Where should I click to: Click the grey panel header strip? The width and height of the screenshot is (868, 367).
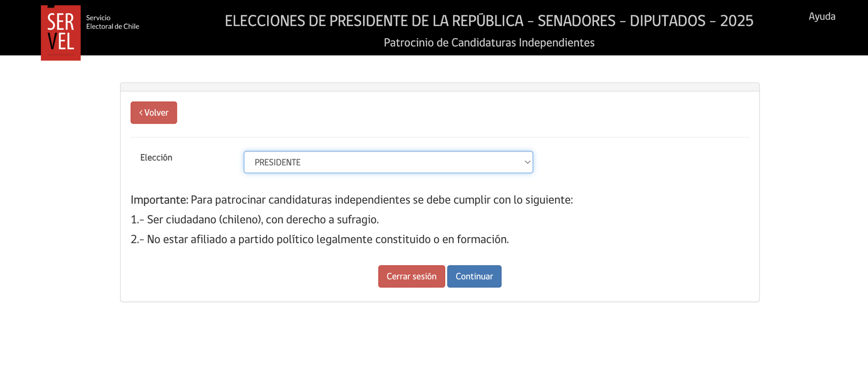440,87
